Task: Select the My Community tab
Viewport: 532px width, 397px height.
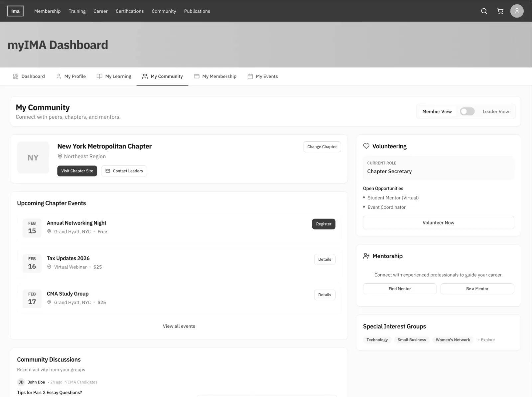Action: tap(162, 76)
